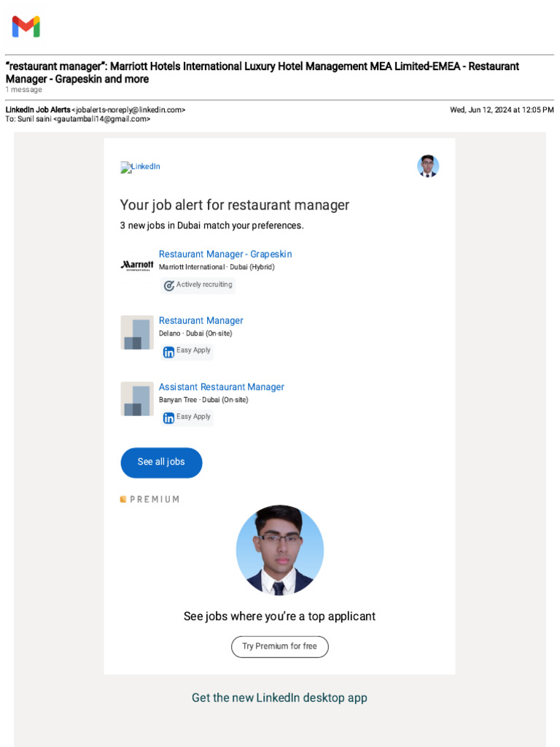Click the Banyan Tree company placeholder logo
This screenshot has width=560, height=747.
coord(137,399)
